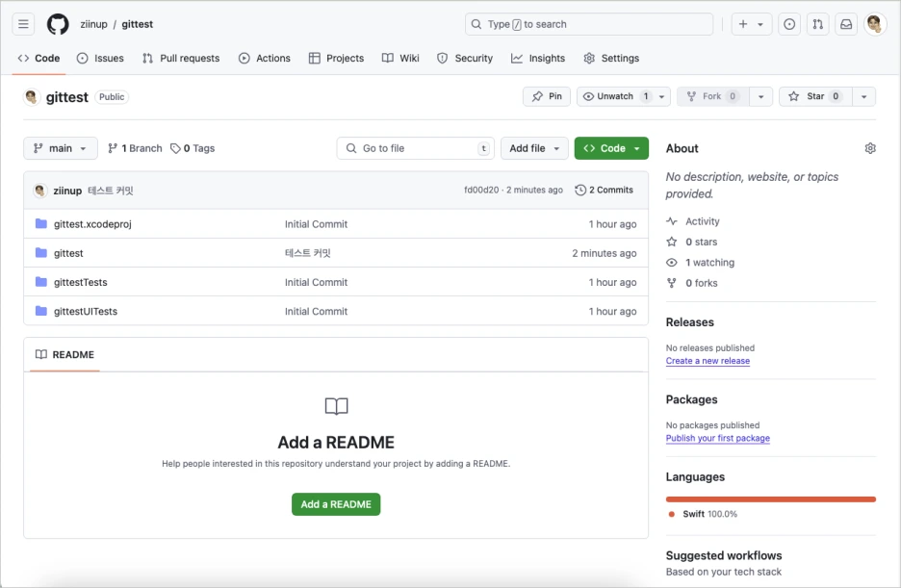Click the fork icon beside 0 forks

coord(671,283)
